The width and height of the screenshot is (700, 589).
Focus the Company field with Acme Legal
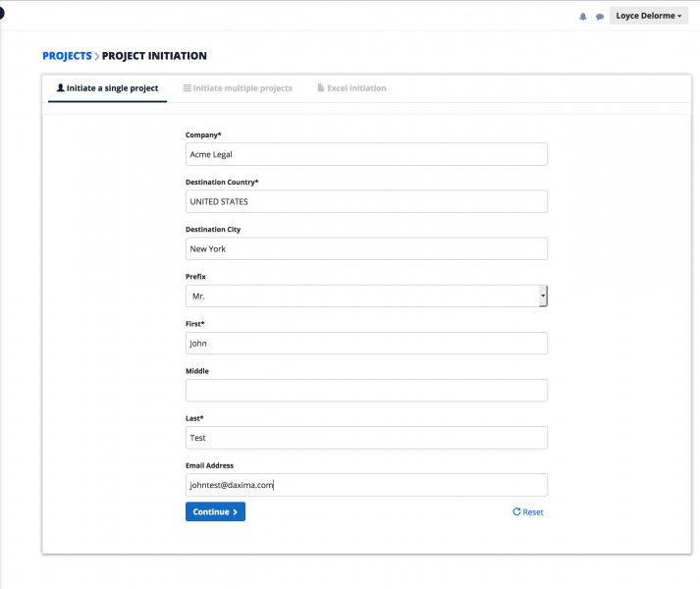(x=366, y=154)
